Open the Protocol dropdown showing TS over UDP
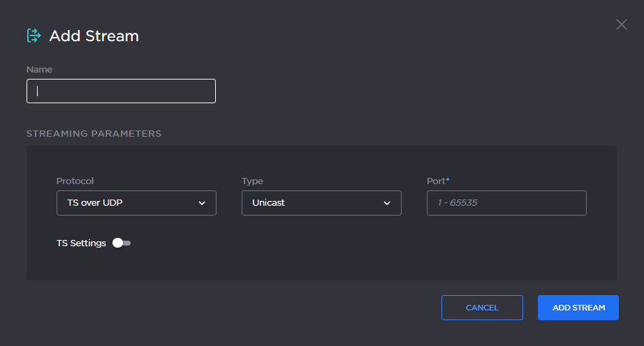 136,203
